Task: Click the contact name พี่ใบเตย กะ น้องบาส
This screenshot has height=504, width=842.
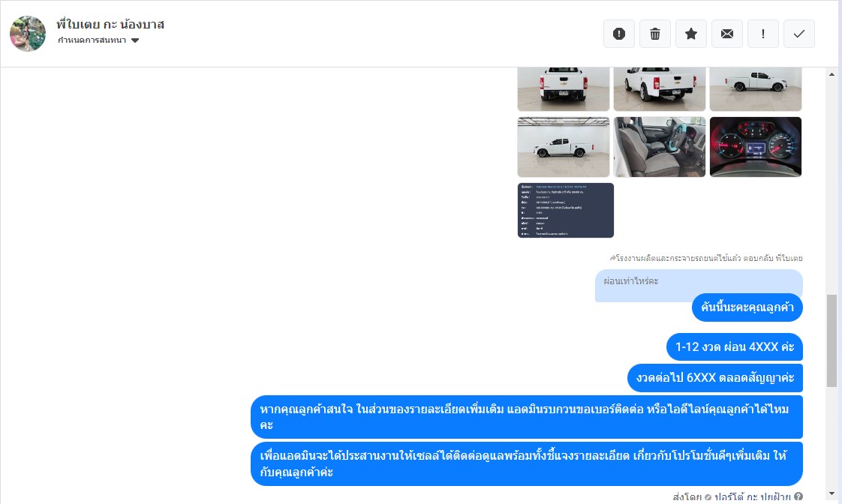Action: point(110,24)
